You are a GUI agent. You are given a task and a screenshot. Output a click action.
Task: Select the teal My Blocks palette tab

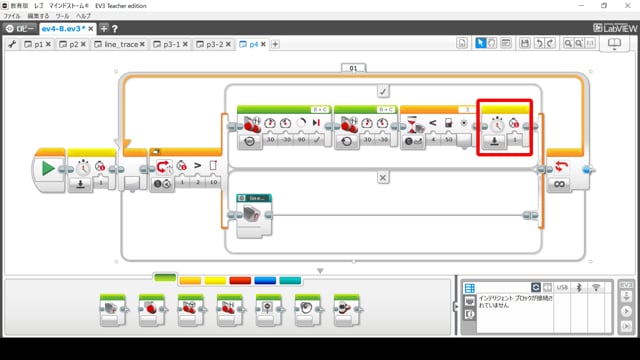click(290, 280)
